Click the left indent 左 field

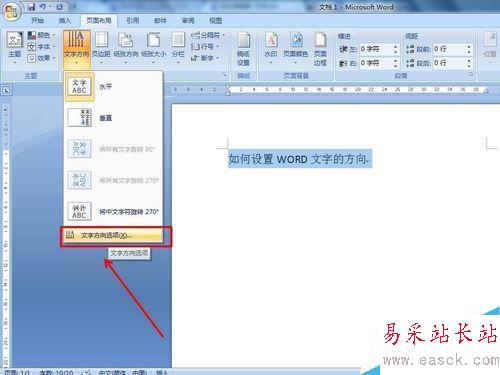click(x=375, y=49)
